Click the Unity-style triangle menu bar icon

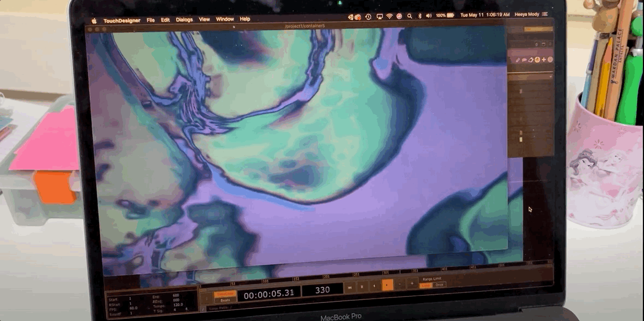(x=350, y=17)
